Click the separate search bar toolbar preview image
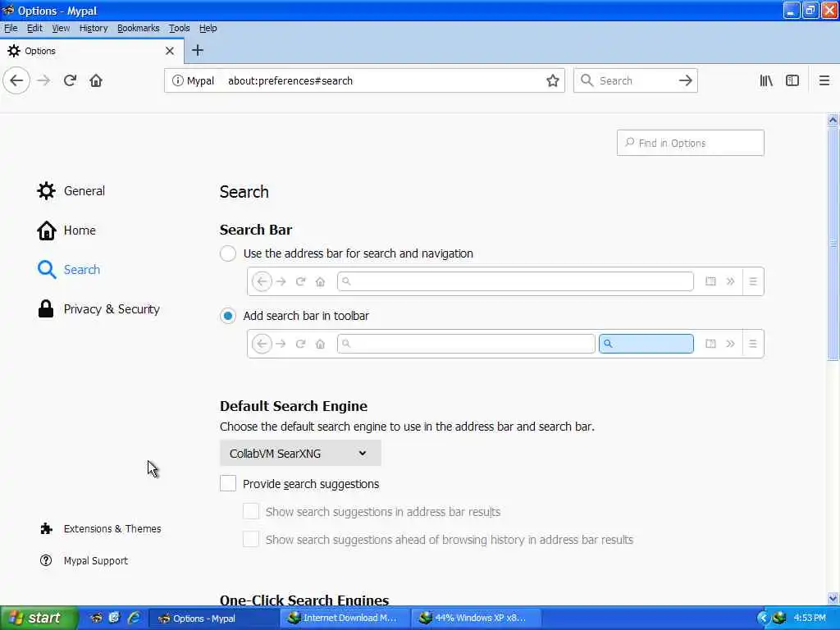The width and height of the screenshot is (840, 630). click(x=505, y=344)
